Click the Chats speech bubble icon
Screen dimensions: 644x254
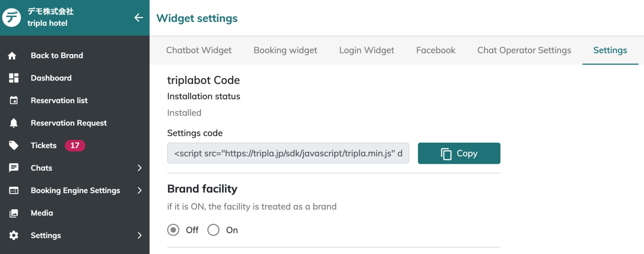coord(13,168)
